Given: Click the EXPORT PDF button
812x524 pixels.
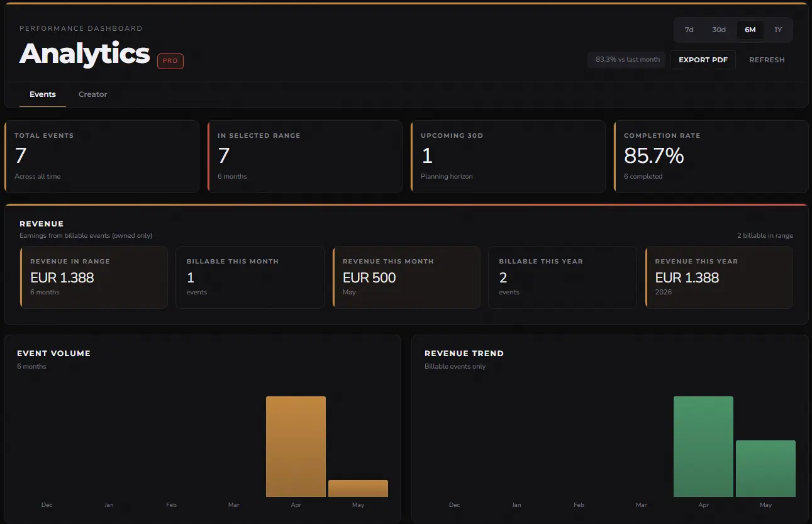Looking at the screenshot, I should [x=703, y=60].
